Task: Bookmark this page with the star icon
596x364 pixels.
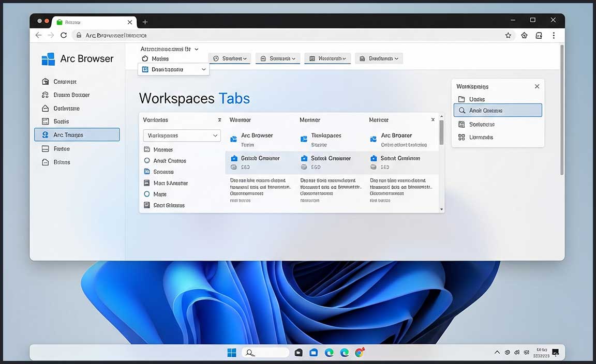Action: 508,35
